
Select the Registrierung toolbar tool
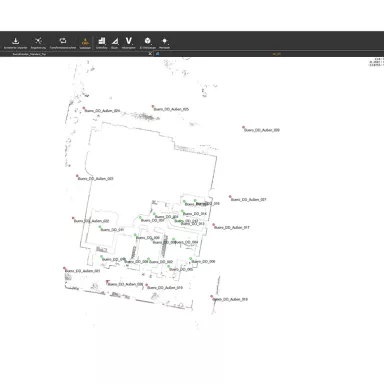point(38,43)
